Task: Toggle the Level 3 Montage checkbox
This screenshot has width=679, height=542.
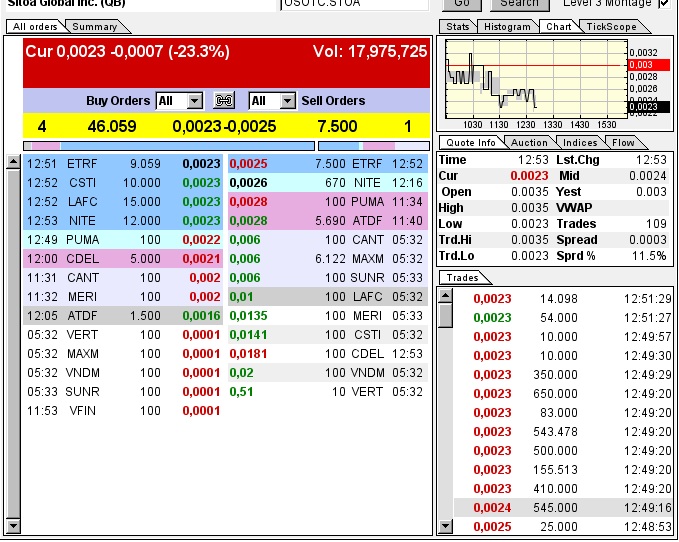Action: click(x=664, y=3)
